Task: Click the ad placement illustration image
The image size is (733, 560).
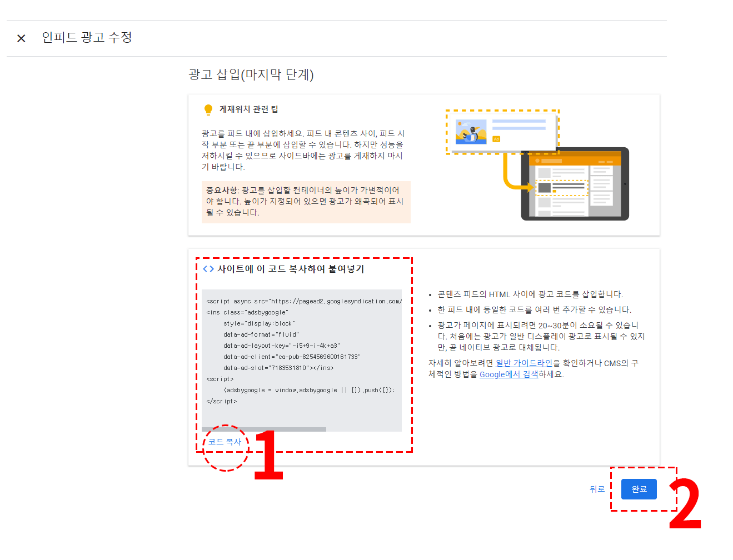Action: [x=537, y=165]
